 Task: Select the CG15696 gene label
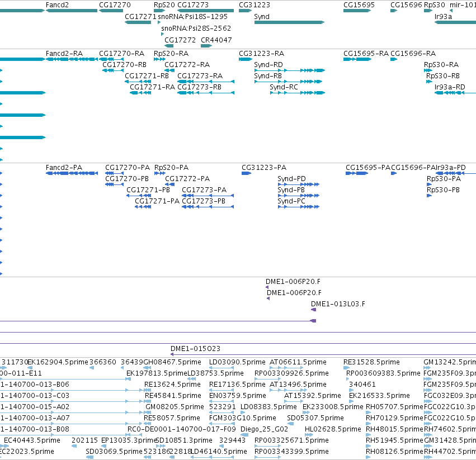point(406,5)
